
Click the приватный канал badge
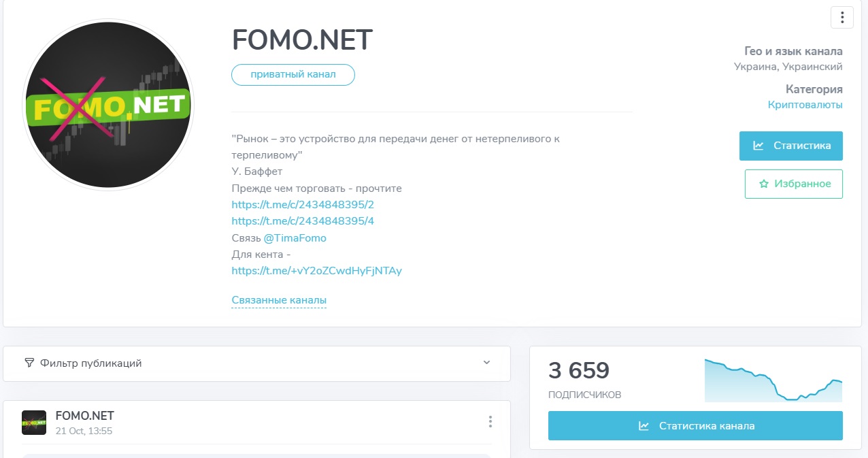click(293, 75)
